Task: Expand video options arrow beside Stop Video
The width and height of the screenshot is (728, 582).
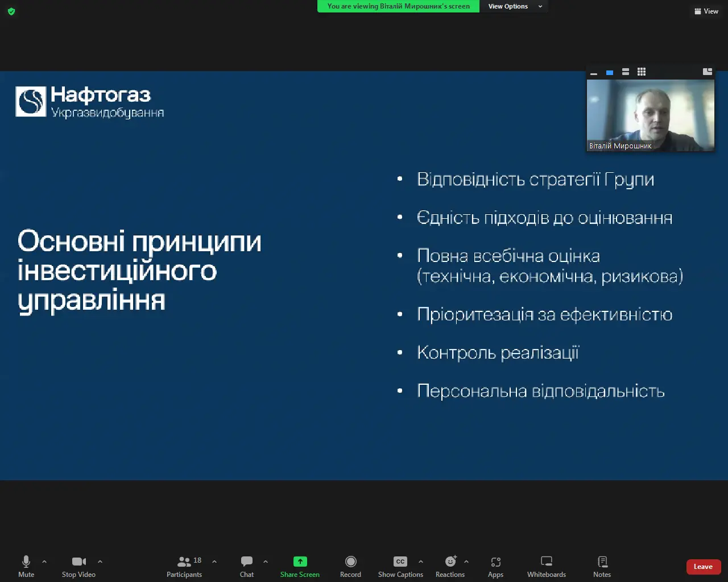Action: (x=100, y=562)
